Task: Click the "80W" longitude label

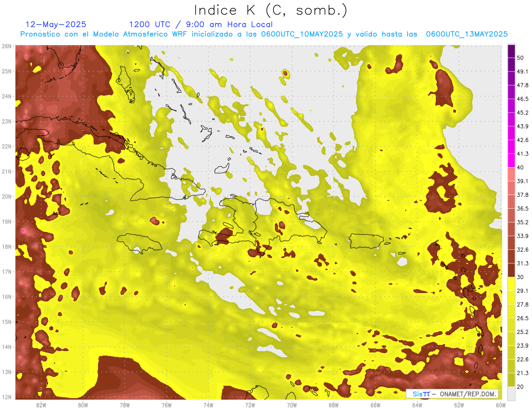Action: (82, 405)
